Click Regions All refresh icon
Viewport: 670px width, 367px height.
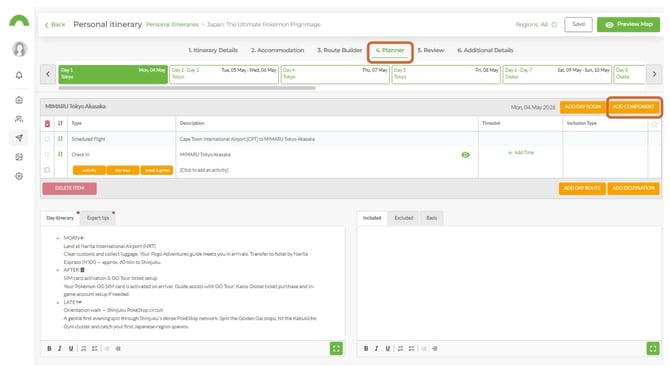[554, 25]
